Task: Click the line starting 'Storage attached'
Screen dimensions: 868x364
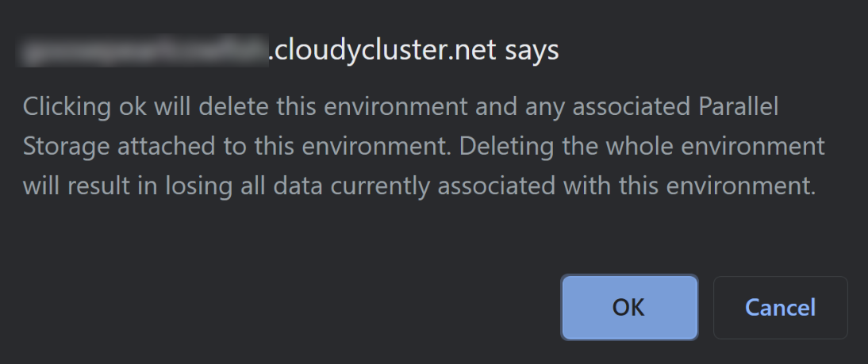Action: 424,146
